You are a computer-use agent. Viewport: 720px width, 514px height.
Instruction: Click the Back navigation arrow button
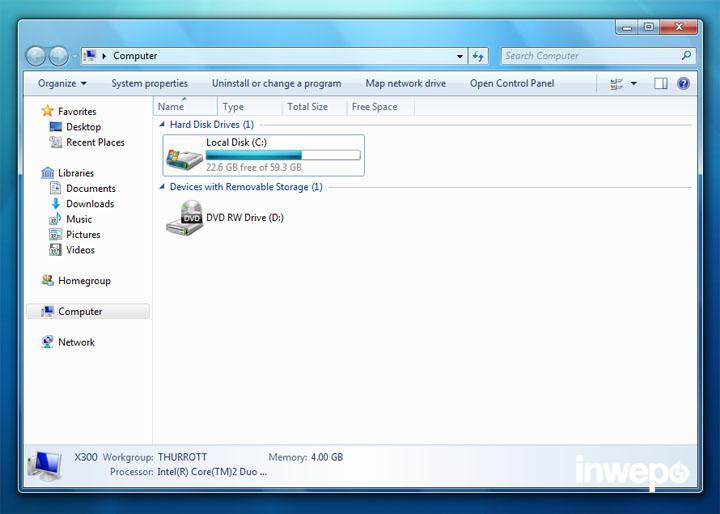point(35,56)
